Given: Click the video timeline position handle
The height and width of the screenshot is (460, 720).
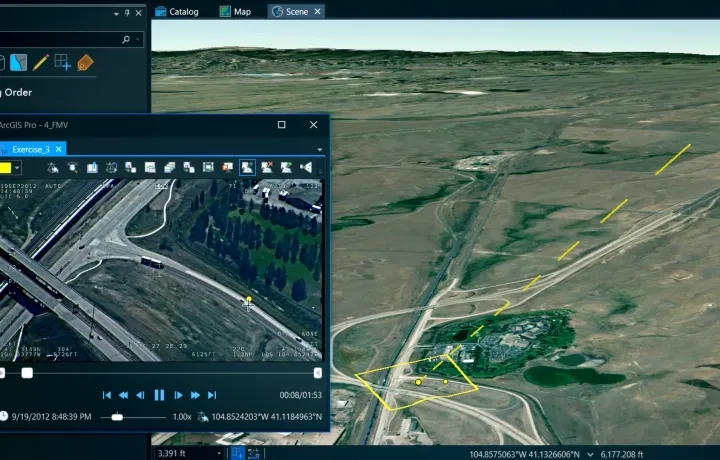Looking at the screenshot, I should (x=27, y=373).
